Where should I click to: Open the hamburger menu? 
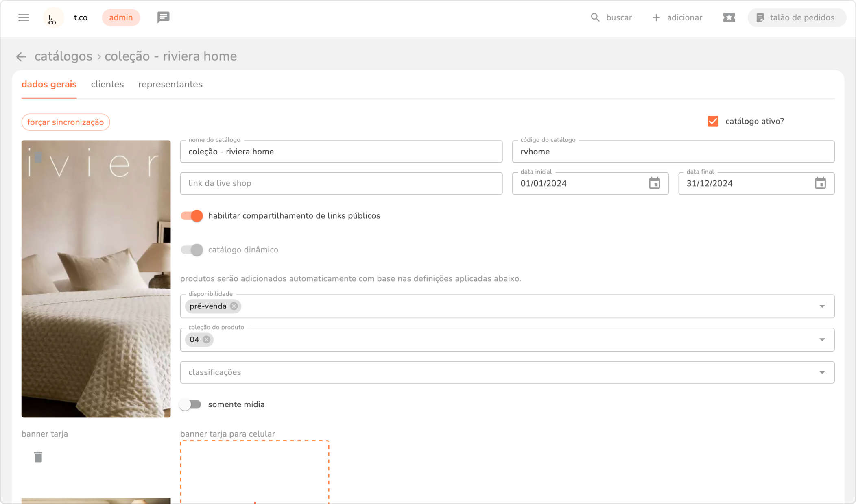tap(24, 17)
